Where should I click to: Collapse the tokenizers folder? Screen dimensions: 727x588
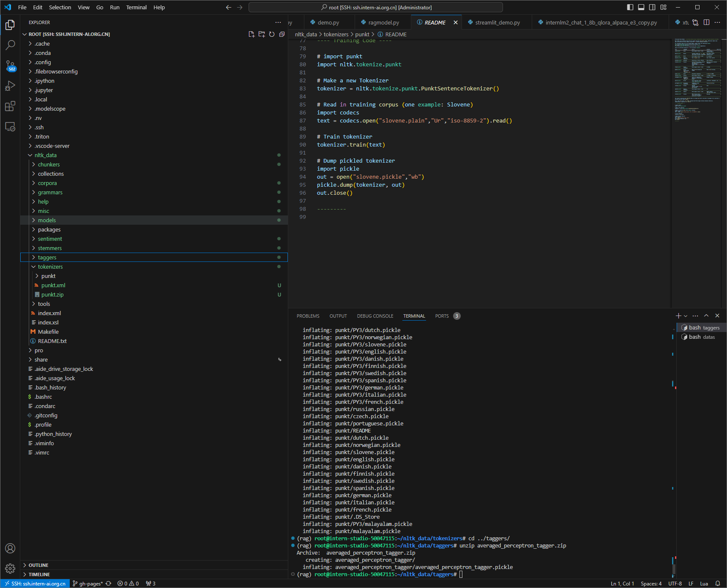click(x=50, y=267)
